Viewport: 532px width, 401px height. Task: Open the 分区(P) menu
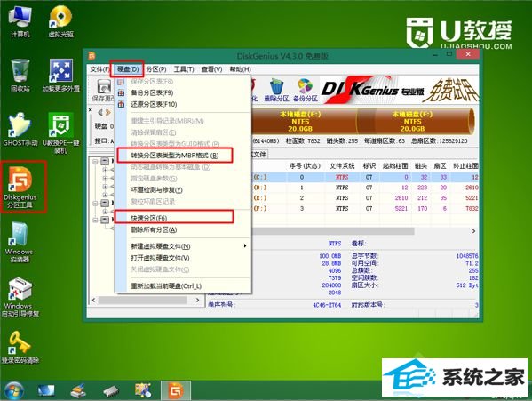point(156,69)
